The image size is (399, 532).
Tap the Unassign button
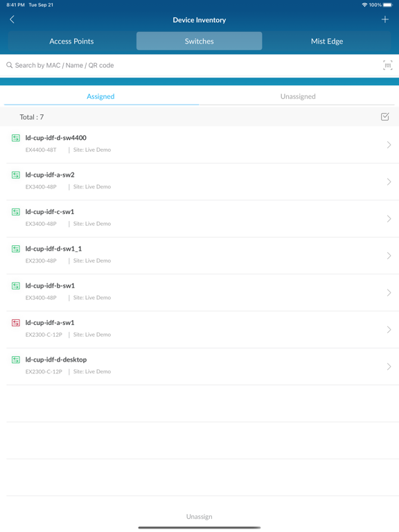(x=199, y=516)
